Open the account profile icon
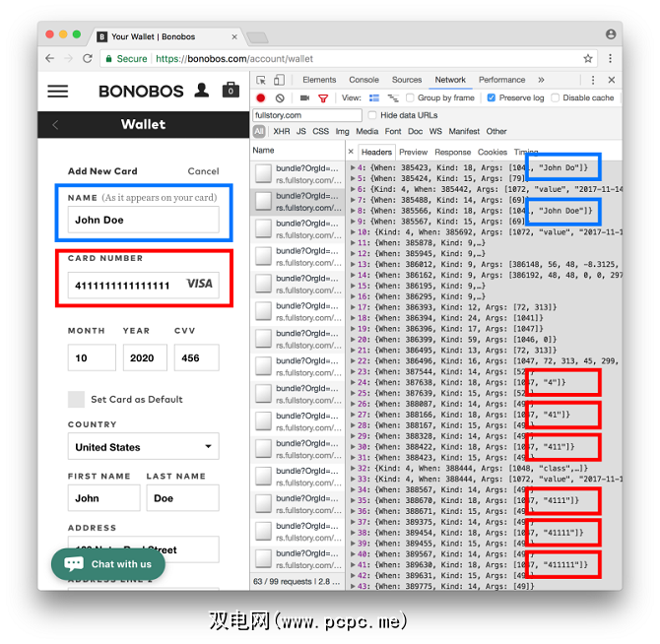This screenshot has height=644, width=660. click(202, 91)
